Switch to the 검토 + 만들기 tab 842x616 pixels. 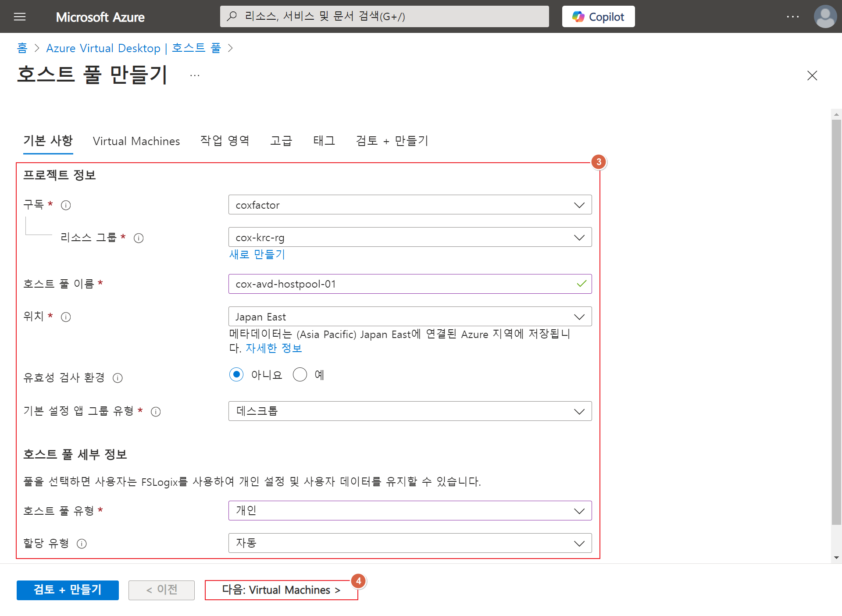tap(392, 141)
